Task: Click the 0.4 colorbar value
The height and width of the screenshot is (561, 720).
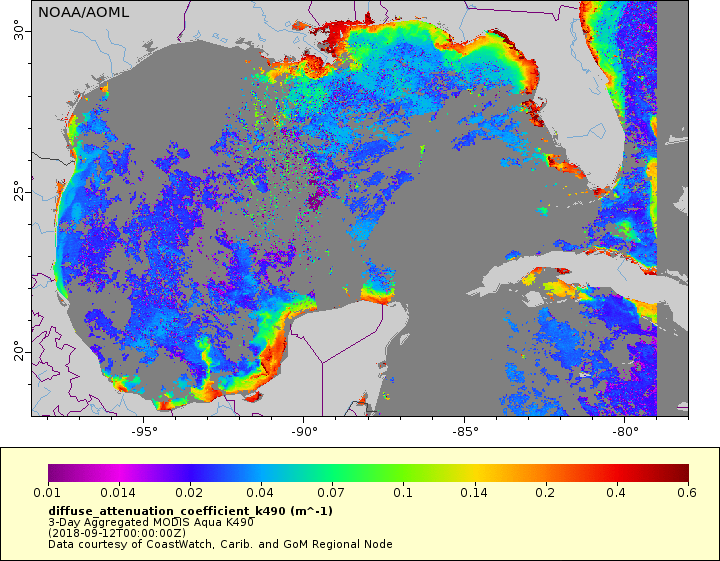Action: click(616, 493)
